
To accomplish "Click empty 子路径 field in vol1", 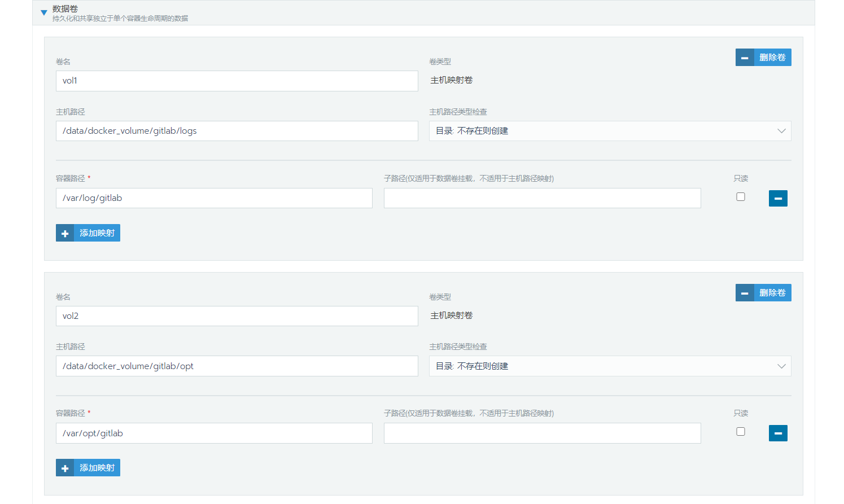I will 542,198.
